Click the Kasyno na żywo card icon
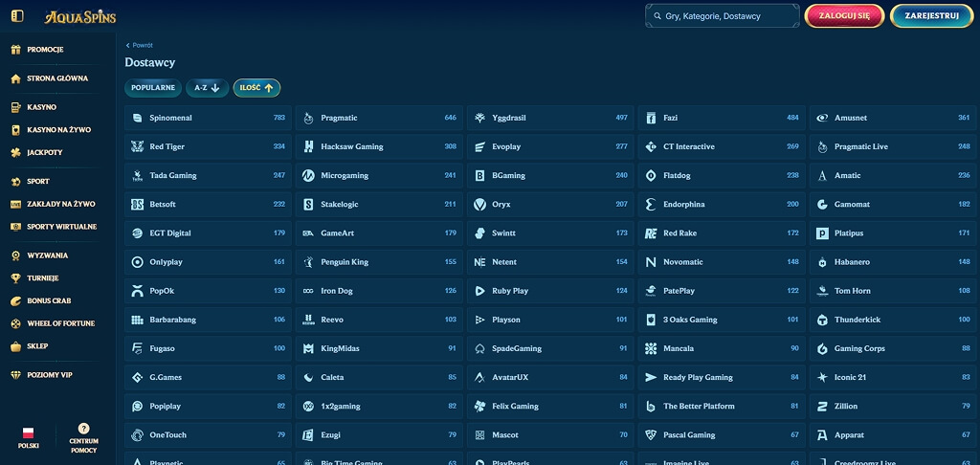The image size is (980, 465). pos(15,130)
